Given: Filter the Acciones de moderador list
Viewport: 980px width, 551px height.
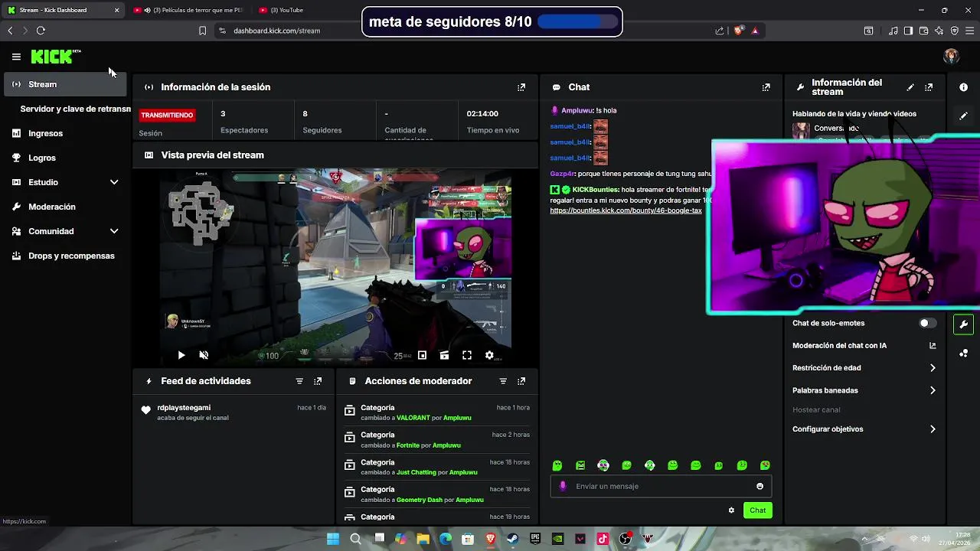Looking at the screenshot, I should (x=503, y=381).
